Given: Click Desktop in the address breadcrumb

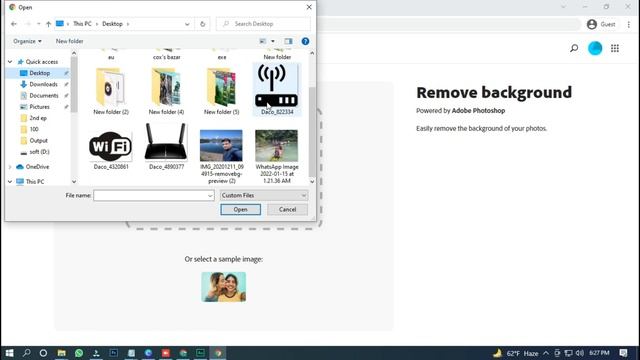Looking at the screenshot, I should click(x=112, y=24).
